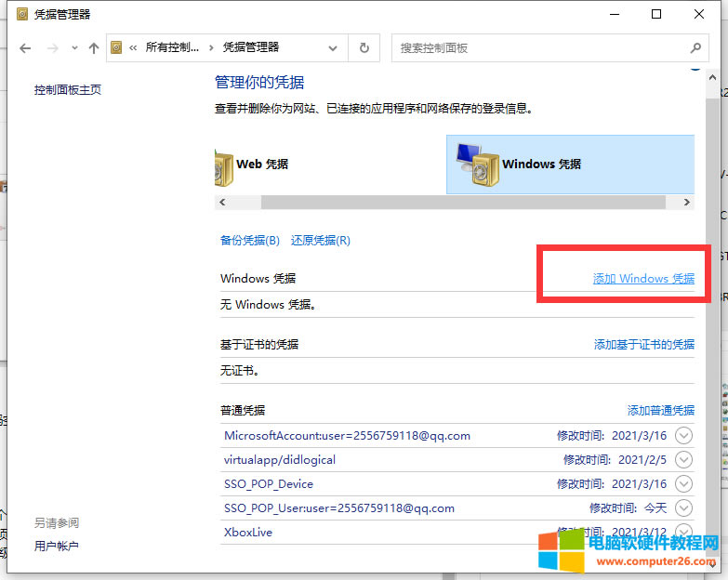Screen dimensions: 728x580
Task: Click the 所有控制... breadcrumb segment
Action: pos(172,47)
